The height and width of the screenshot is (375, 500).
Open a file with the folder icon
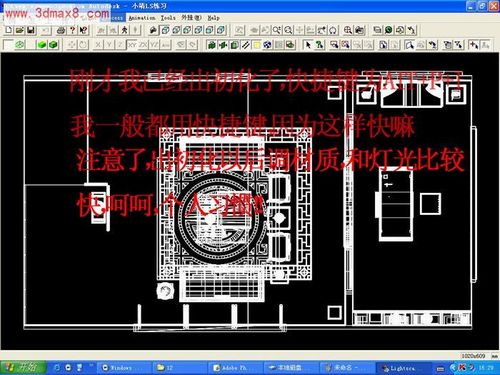coord(20,30)
